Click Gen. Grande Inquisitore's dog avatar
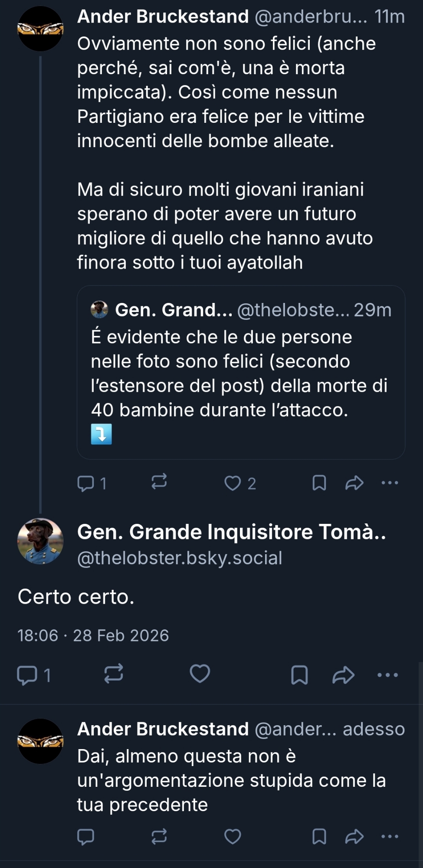Screen dimensions: 423x868 [x=40, y=541]
